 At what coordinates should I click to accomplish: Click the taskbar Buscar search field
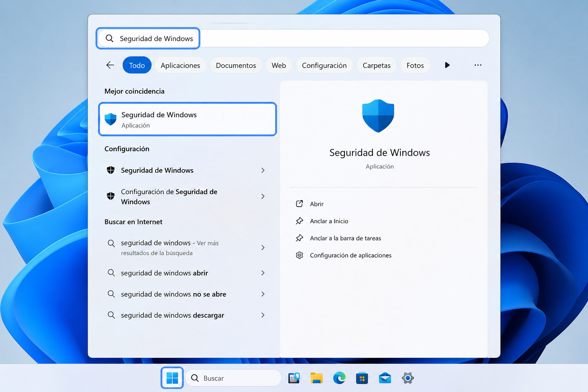234,378
